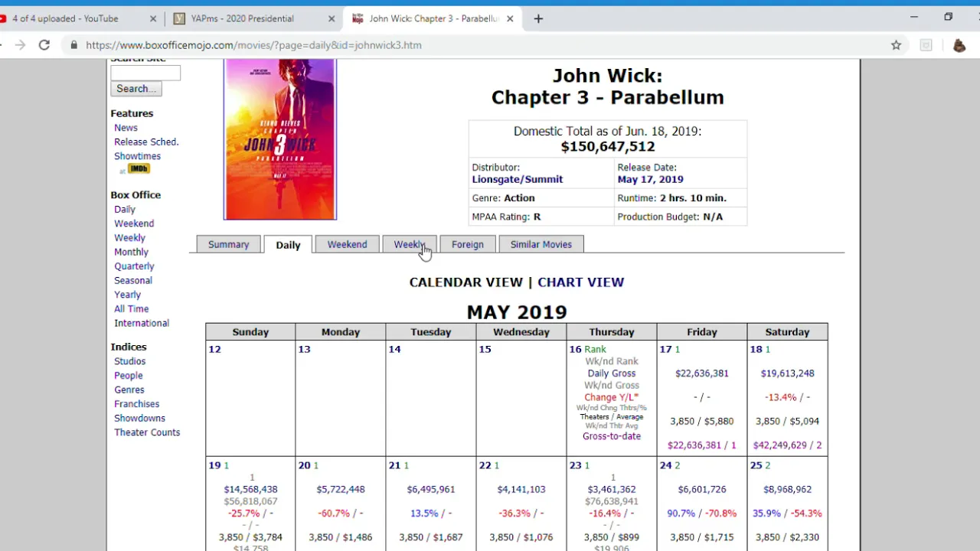Bookmark this page with the star icon
The width and height of the screenshot is (980, 551).
[x=896, y=45]
